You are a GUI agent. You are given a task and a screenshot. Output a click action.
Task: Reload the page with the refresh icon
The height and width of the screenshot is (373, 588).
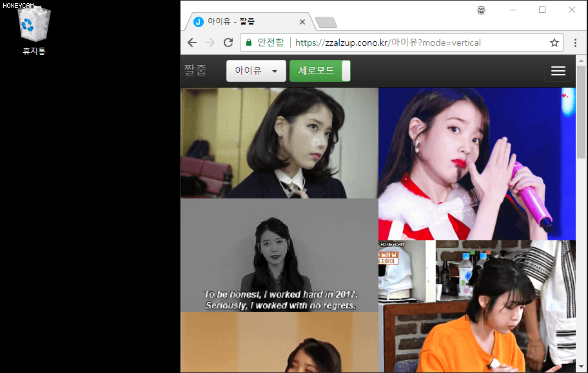(228, 43)
